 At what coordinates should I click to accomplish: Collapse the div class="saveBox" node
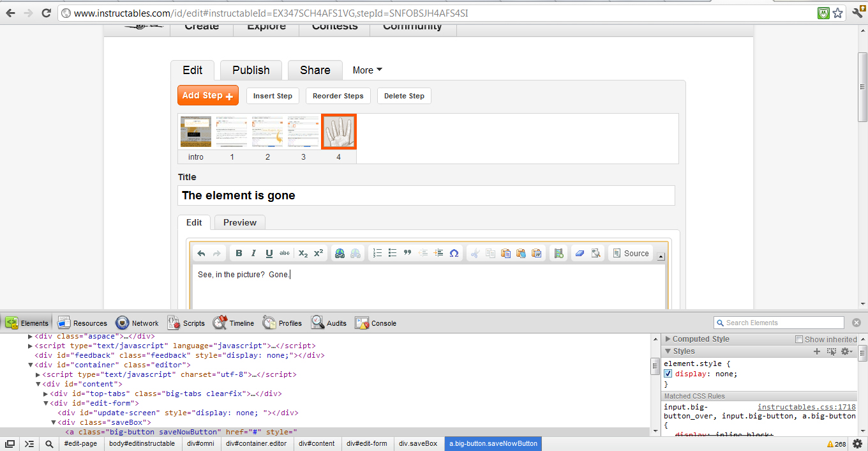click(54, 422)
